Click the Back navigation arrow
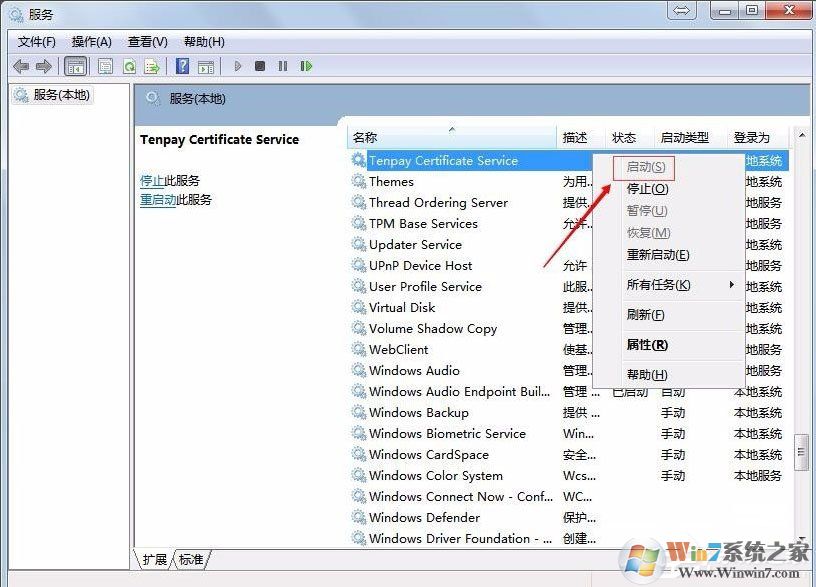The image size is (816, 587). 21,66
